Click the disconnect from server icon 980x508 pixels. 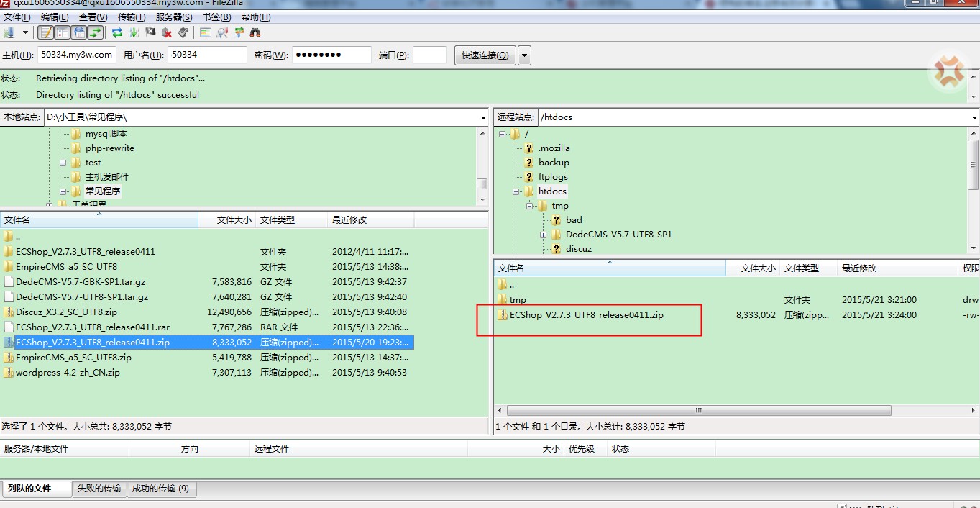click(x=167, y=32)
